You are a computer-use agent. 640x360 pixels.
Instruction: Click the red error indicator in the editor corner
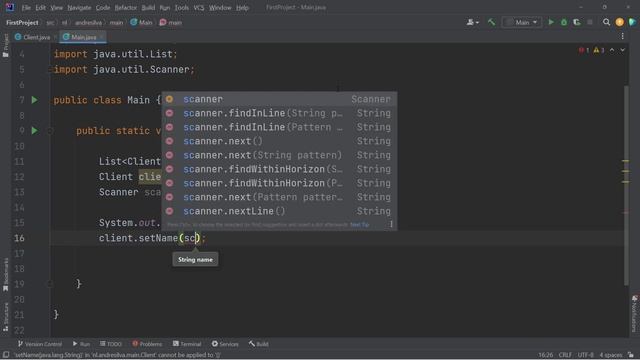point(584,50)
